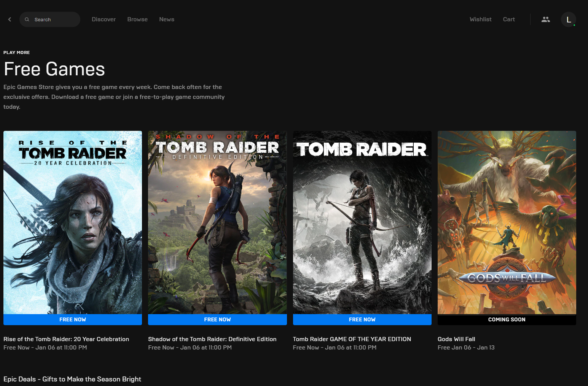Click FREE NOW under Rise of the Tomb Raider
This screenshot has height=386, width=588.
[73, 319]
